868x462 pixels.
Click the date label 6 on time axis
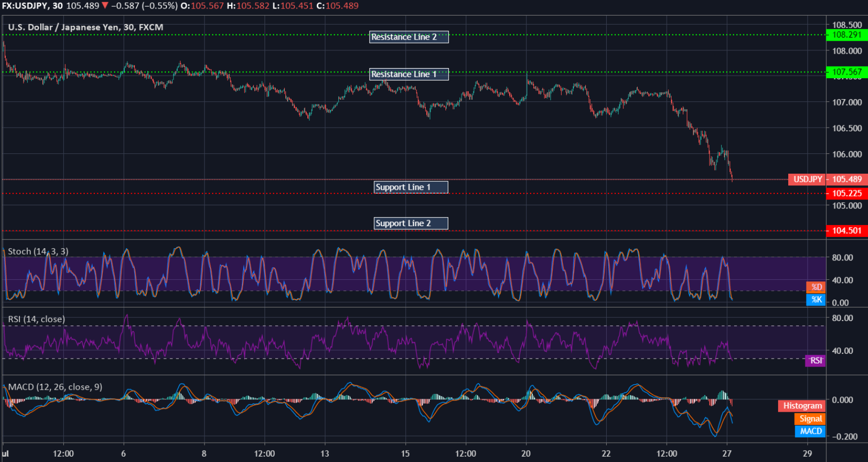(124, 453)
